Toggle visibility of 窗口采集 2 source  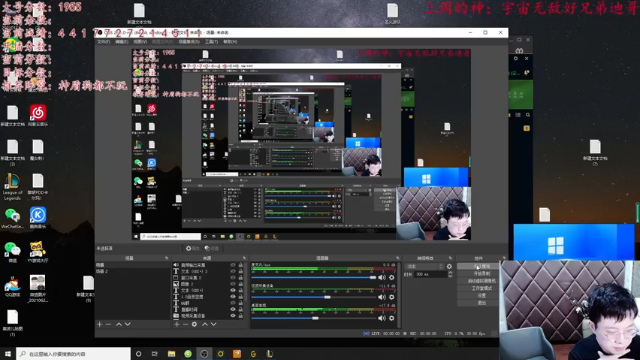(x=233, y=278)
